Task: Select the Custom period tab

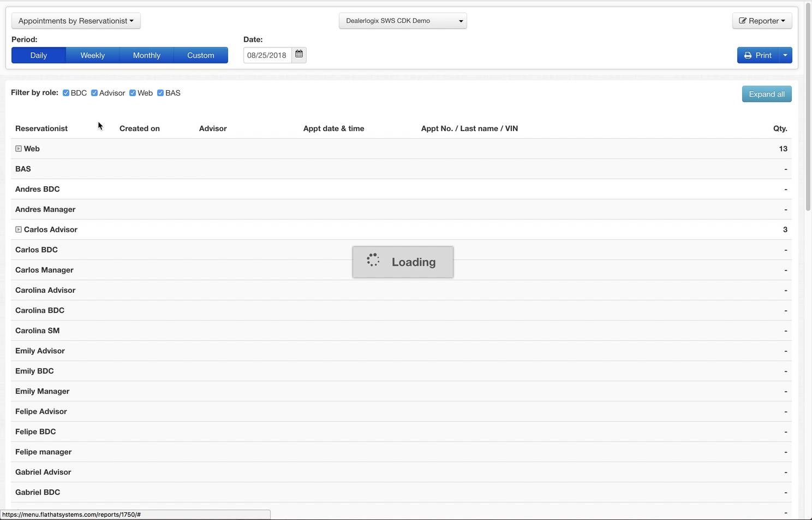Action: [x=201, y=55]
